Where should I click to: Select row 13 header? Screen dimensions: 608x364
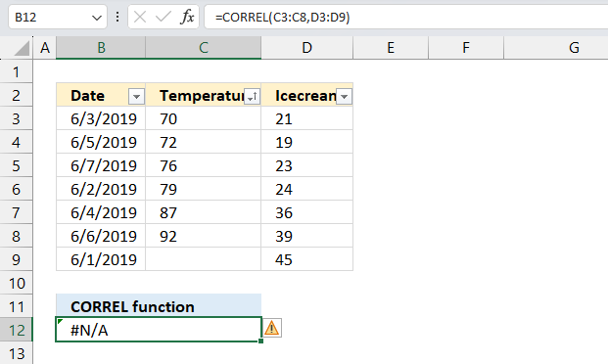point(16,353)
